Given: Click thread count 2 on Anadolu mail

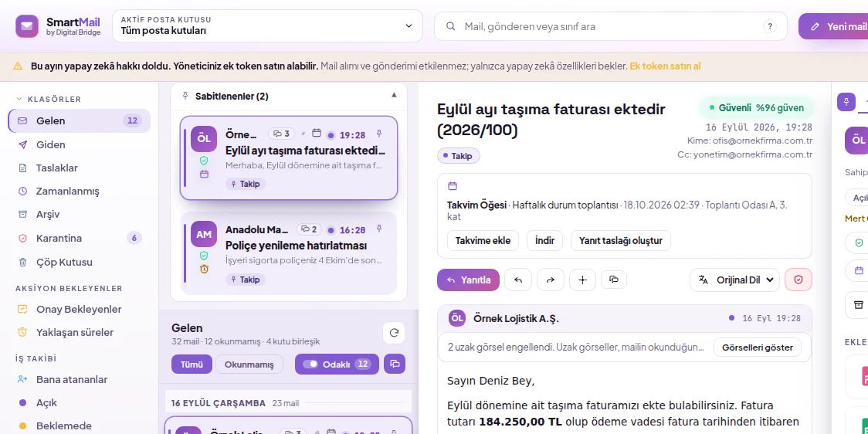Looking at the screenshot, I should (x=309, y=229).
